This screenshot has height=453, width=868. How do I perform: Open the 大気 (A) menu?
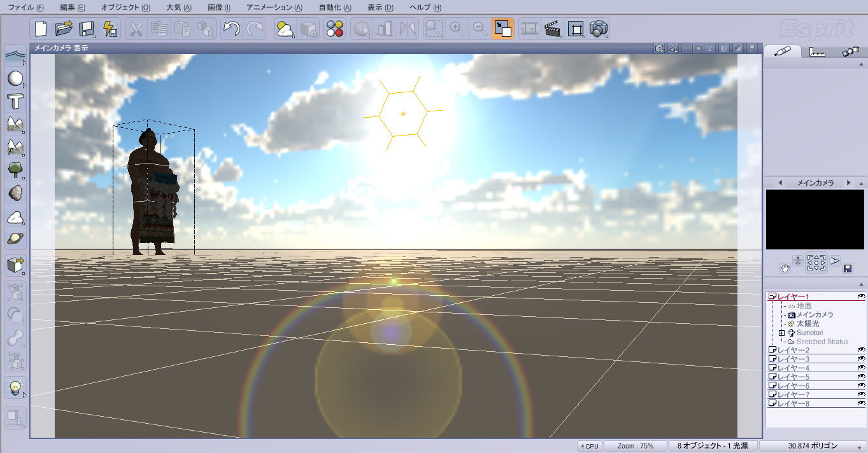click(x=178, y=8)
